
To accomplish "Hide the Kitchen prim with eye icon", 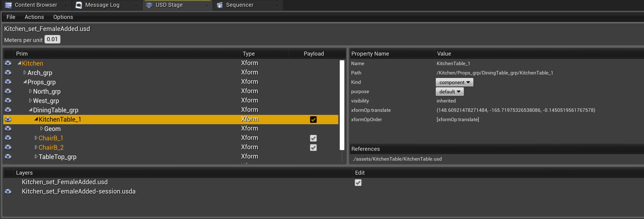I will click(8, 63).
